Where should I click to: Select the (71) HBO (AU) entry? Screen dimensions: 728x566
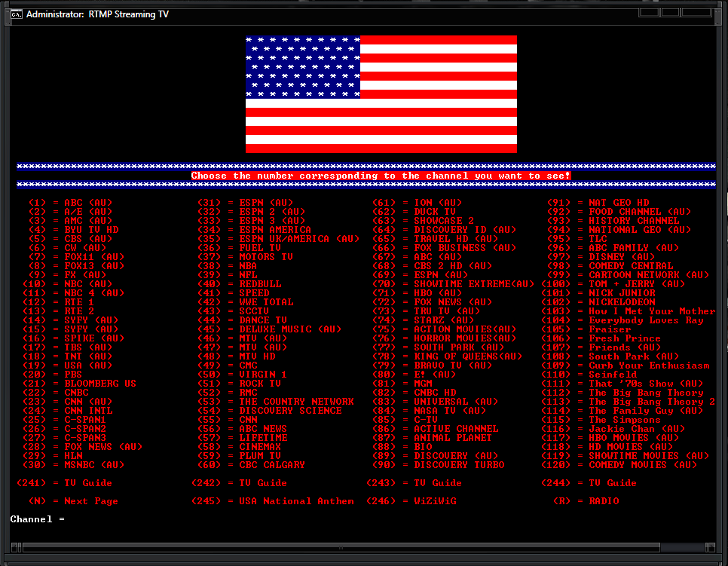[x=418, y=293]
